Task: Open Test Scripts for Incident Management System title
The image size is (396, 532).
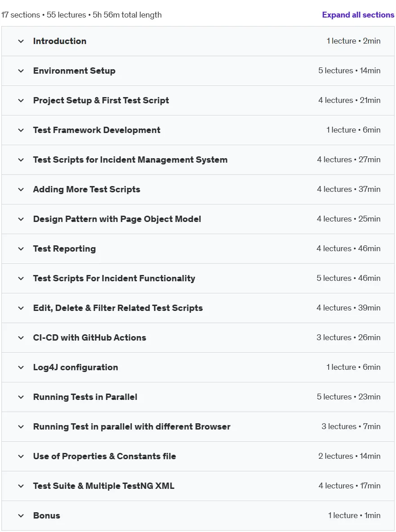Action: pyautogui.click(x=130, y=160)
